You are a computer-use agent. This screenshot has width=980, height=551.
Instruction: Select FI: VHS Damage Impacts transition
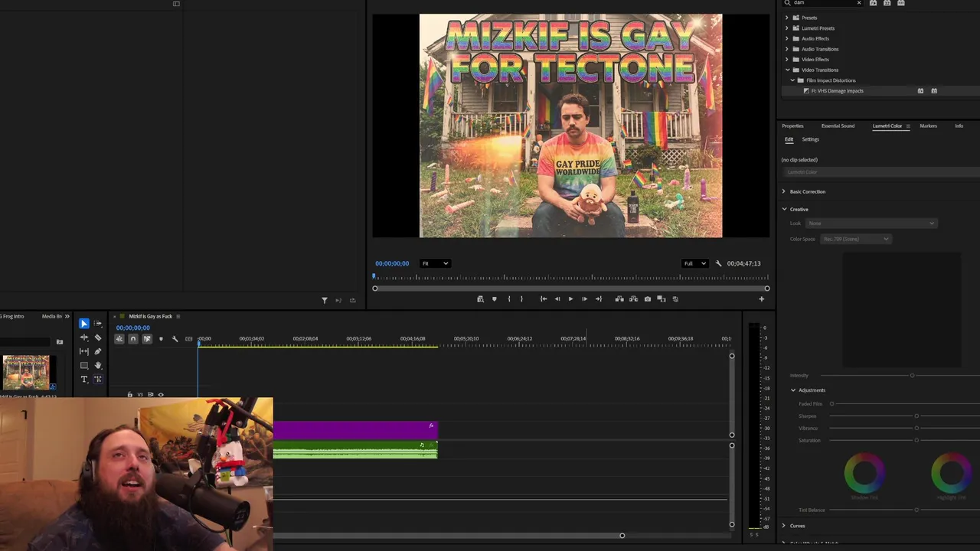click(837, 91)
